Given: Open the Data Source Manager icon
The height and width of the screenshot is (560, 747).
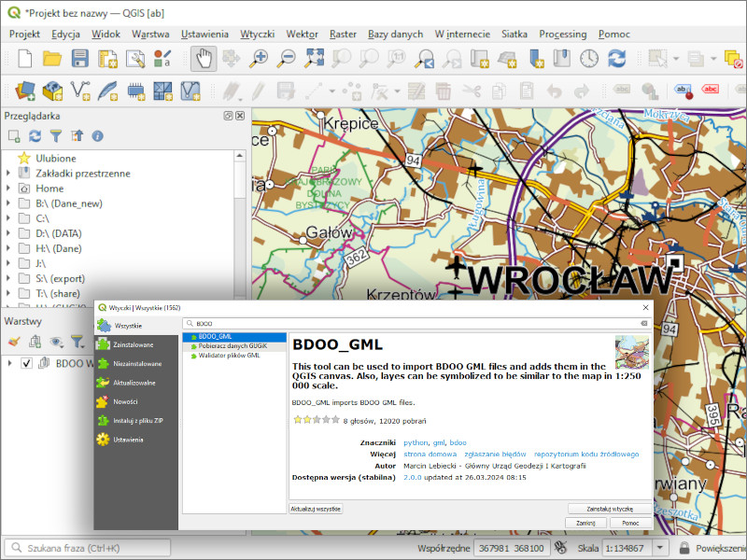Looking at the screenshot, I should (25, 91).
